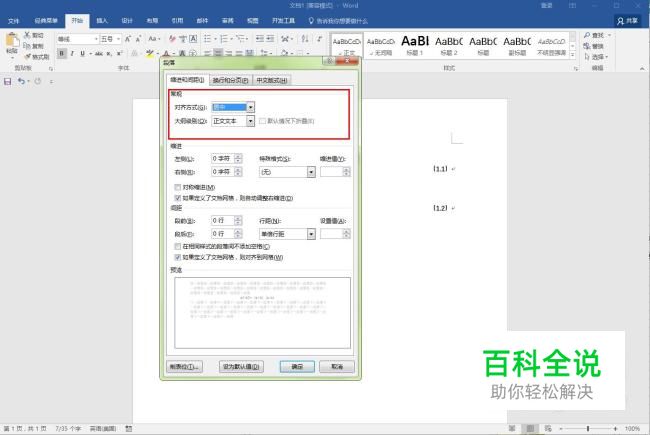
Task: Toggle auto-adjust right indent for grid checkbox (D)
Action: pyautogui.click(x=178, y=198)
